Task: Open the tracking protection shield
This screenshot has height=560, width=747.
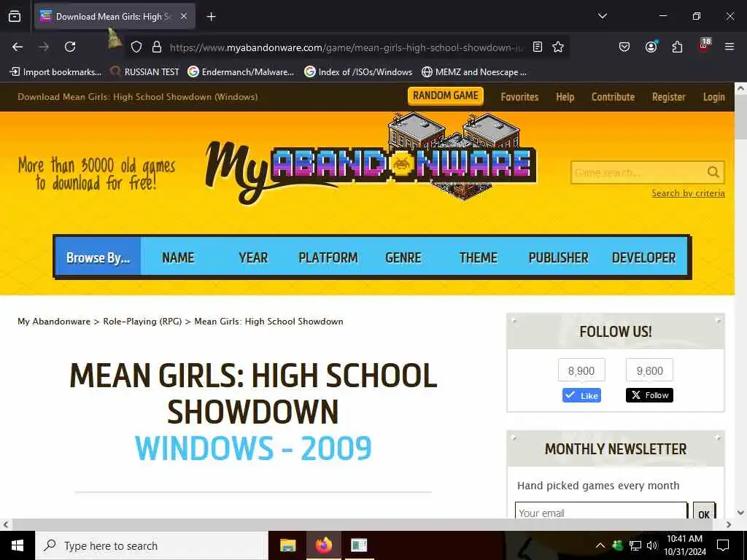Action: pos(136,47)
